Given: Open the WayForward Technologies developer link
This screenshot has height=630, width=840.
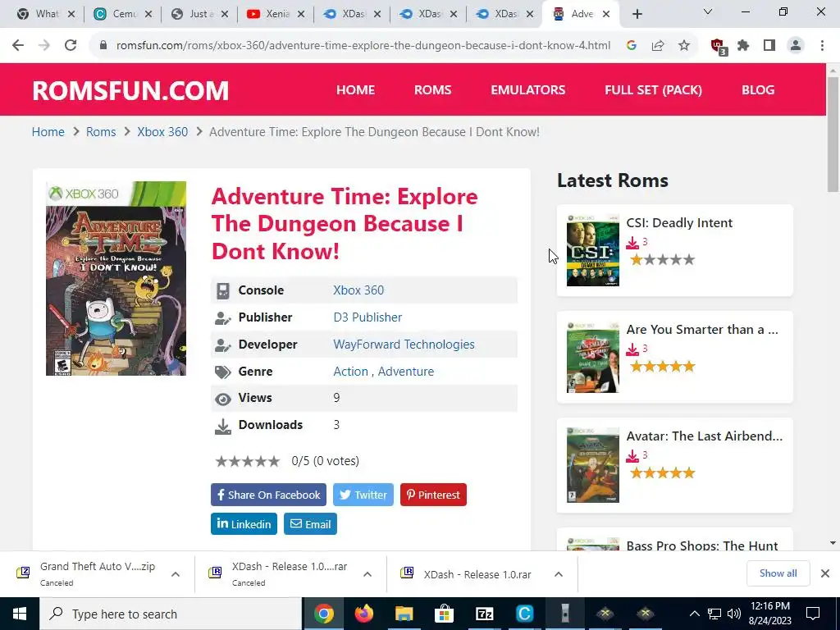Looking at the screenshot, I should click(x=404, y=345).
